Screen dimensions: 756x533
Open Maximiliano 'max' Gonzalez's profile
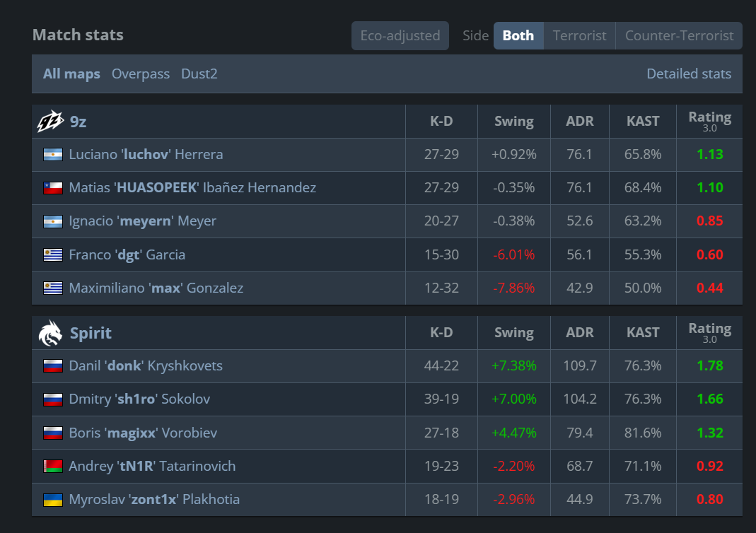(156, 288)
